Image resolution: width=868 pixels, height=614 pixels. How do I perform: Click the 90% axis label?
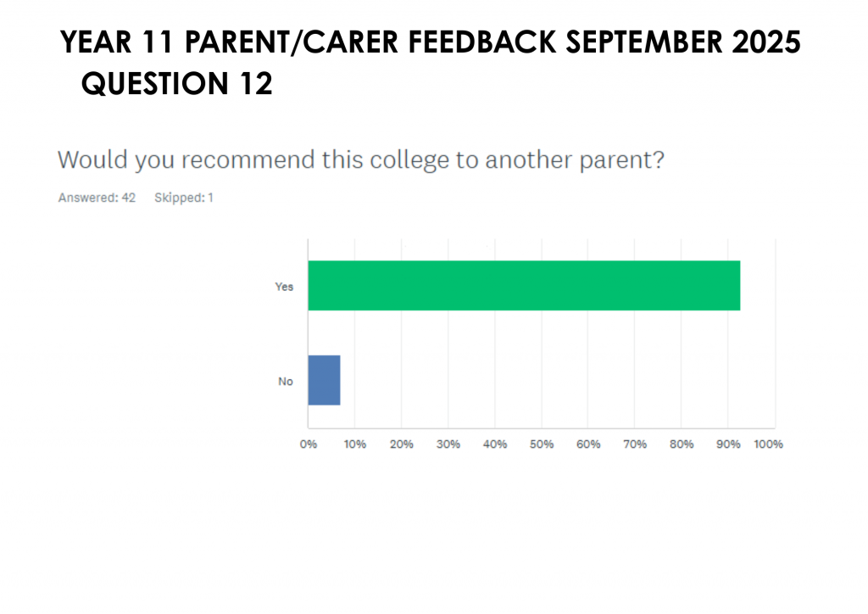point(728,444)
